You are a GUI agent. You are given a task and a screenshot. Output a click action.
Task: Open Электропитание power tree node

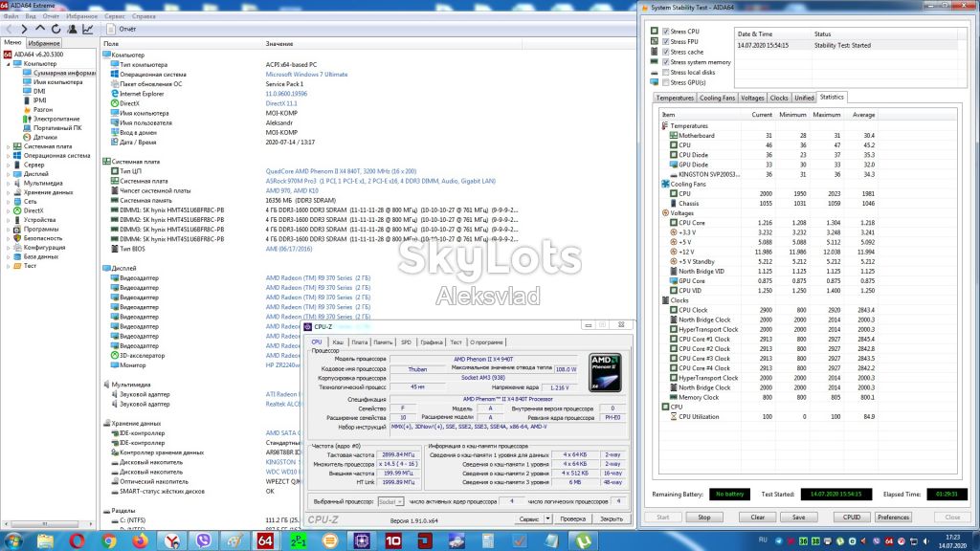[56, 119]
